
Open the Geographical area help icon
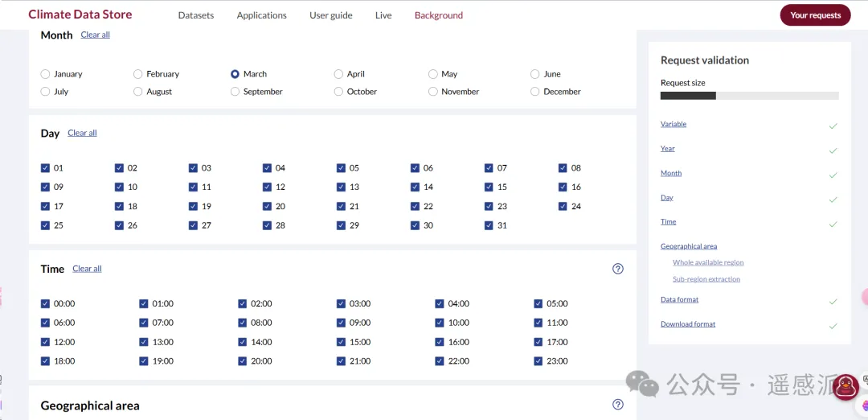618,405
